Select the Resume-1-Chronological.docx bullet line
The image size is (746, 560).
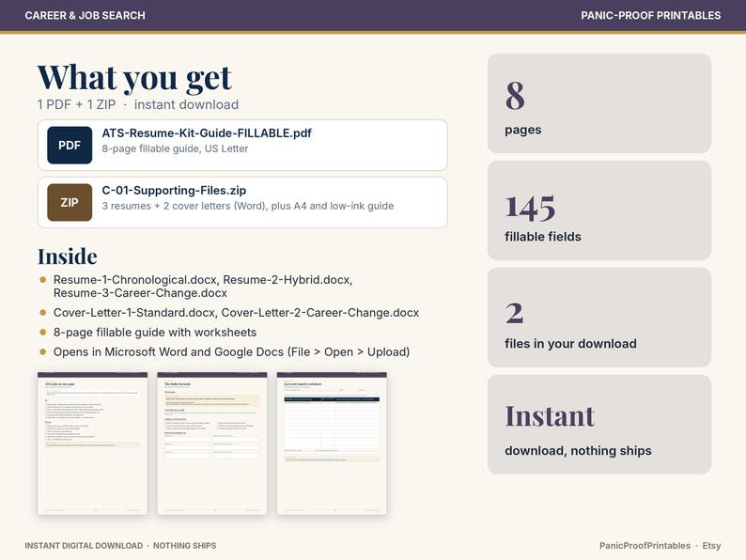pos(203,280)
